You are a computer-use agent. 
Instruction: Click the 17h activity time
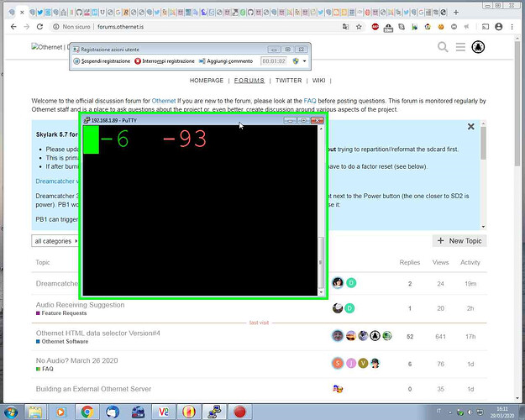click(x=470, y=337)
